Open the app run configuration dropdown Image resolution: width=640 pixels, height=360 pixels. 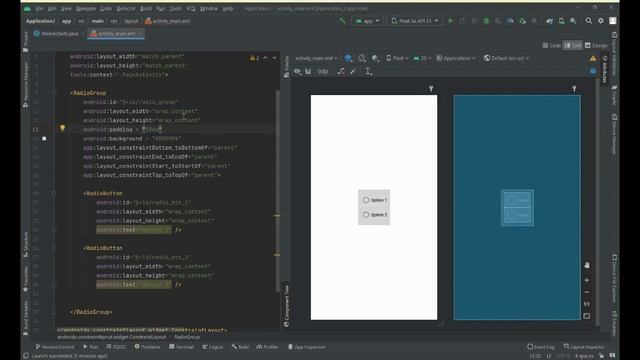click(367, 21)
